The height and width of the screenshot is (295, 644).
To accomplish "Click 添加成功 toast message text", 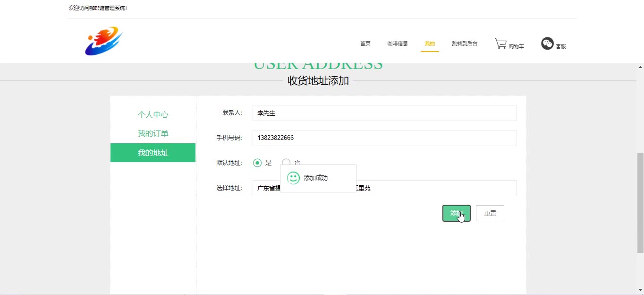I will 315,178.
